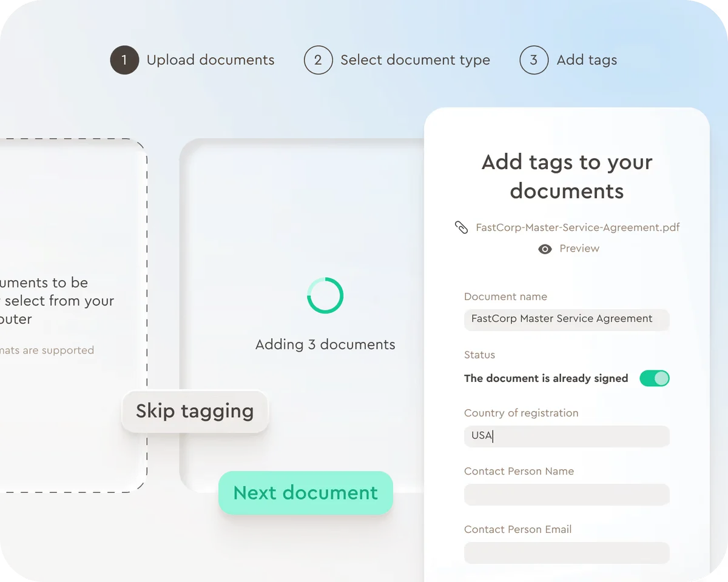Image resolution: width=728 pixels, height=582 pixels.
Task: Click the Country of registration field
Action: coord(566,436)
